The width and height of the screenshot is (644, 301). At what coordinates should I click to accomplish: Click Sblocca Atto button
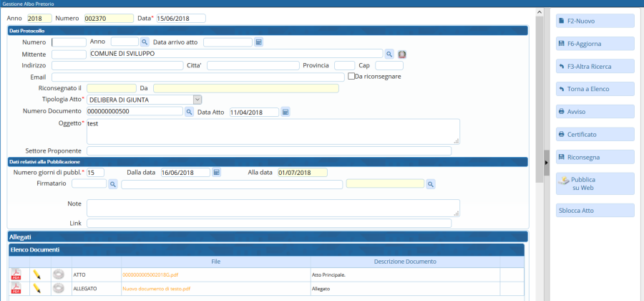(x=595, y=211)
